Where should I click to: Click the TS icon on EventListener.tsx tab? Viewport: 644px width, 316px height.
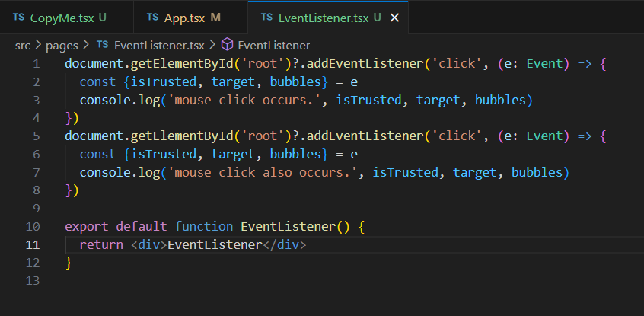point(266,18)
